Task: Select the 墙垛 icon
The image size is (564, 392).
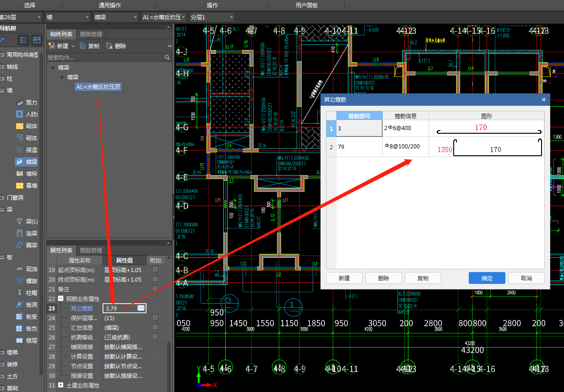Action: [x=20, y=174]
